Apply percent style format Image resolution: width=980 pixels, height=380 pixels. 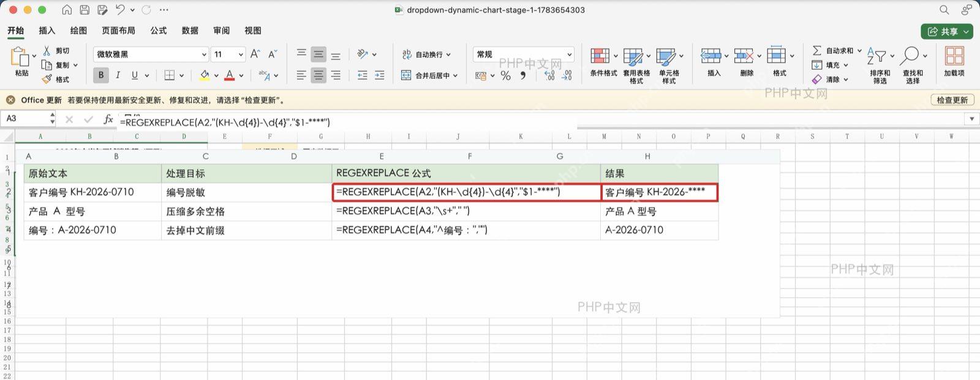(x=505, y=75)
